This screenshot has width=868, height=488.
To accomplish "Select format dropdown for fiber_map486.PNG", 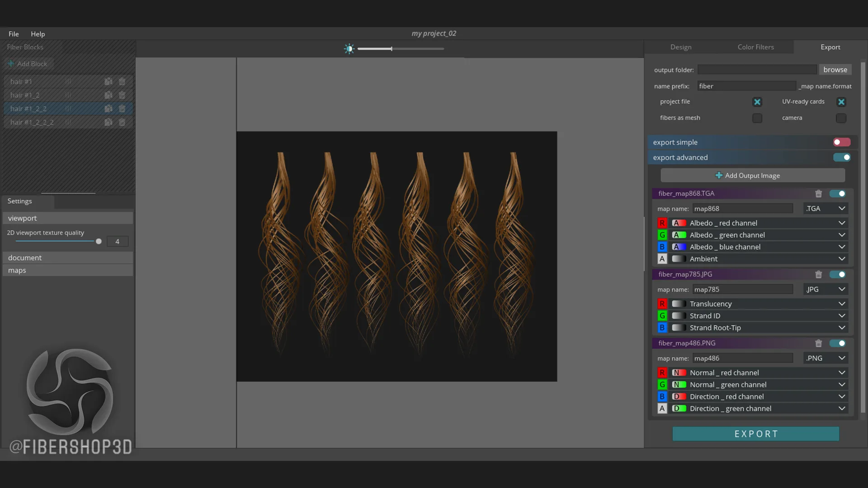I will point(825,358).
